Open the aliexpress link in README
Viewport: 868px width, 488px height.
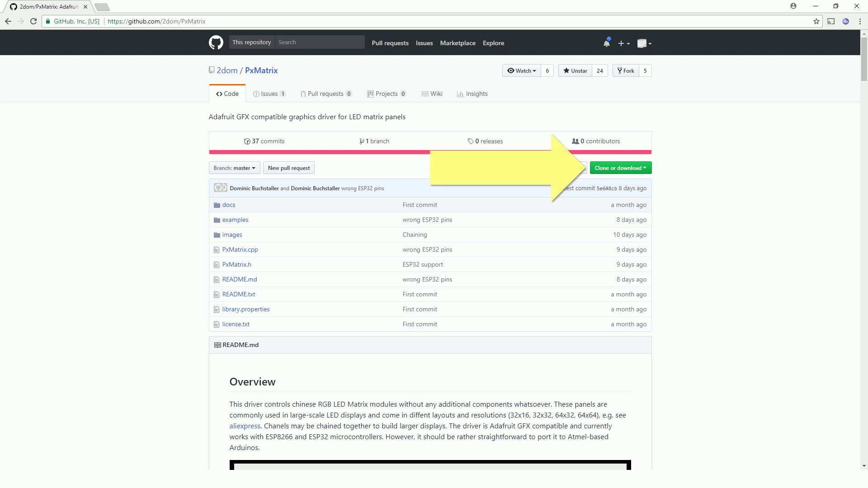[245, 426]
